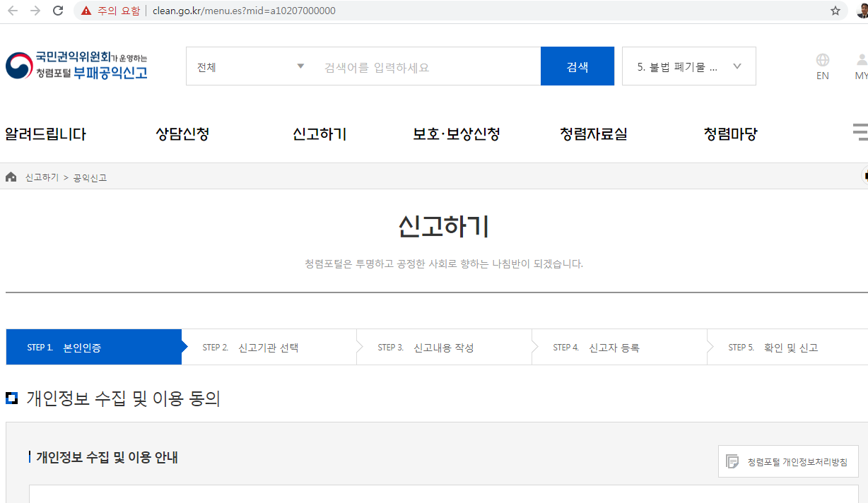Click the 주의 요함 security label
This screenshot has width=868, height=503.
click(x=119, y=11)
